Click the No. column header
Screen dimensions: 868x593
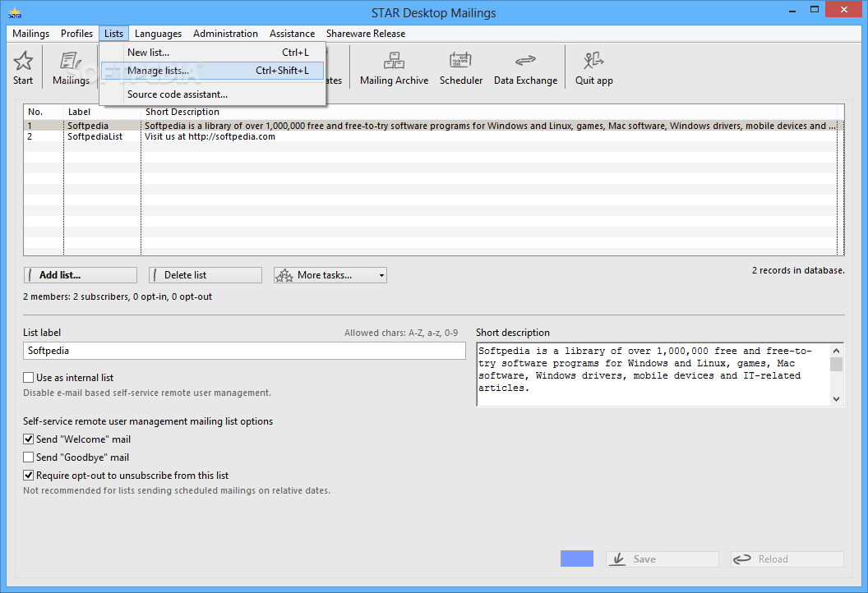(44, 112)
